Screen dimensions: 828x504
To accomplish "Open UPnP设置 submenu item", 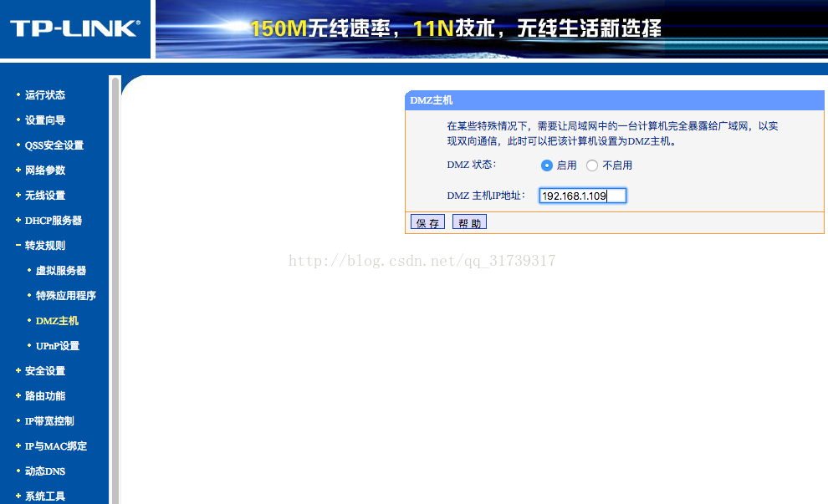I will pos(58,346).
